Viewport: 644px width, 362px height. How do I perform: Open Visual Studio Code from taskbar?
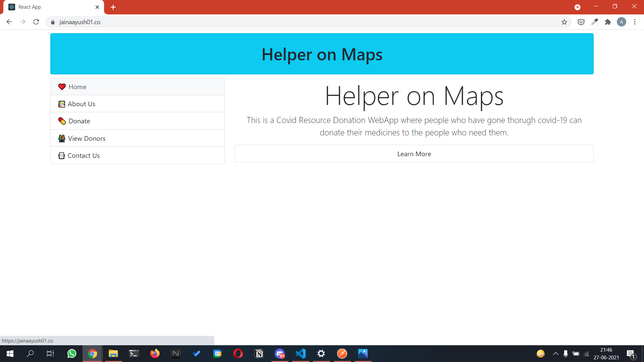pyautogui.click(x=301, y=354)
